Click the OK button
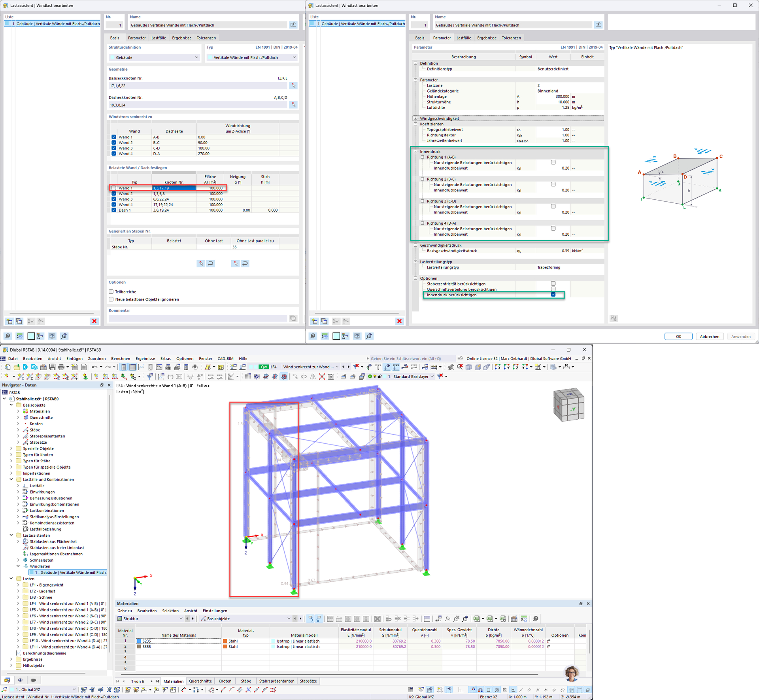The height and width of the screenshot is (700, 759). (x=678, y=337)
